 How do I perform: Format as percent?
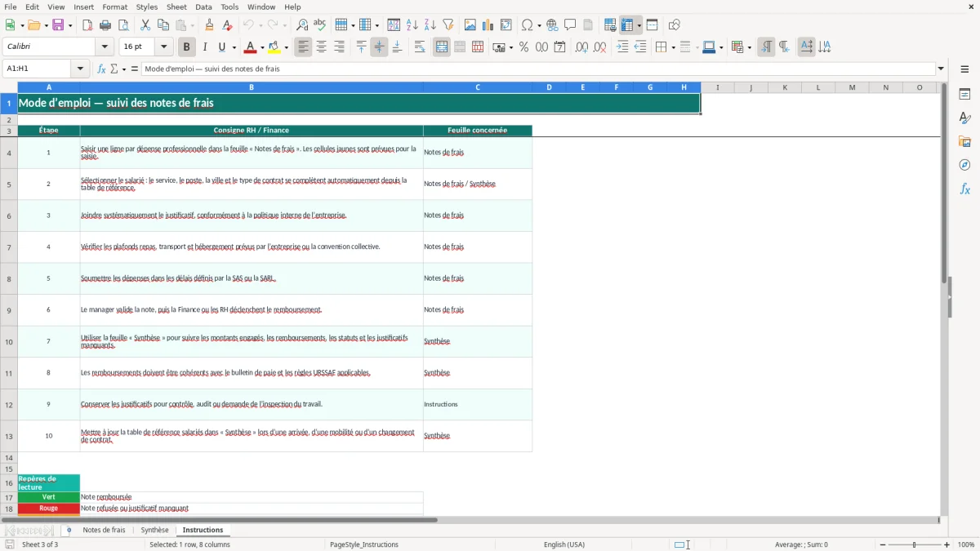pyautogui.click(x=523, y=47)
